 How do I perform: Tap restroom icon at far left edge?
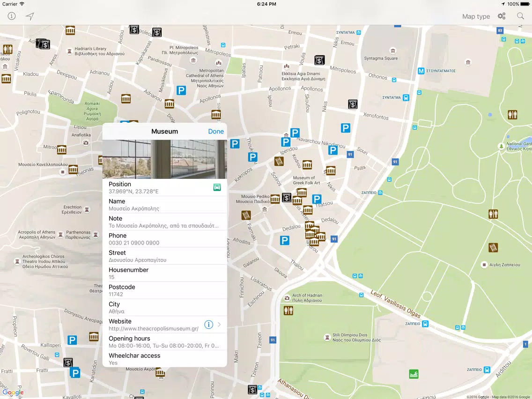[x=7, y=49]
